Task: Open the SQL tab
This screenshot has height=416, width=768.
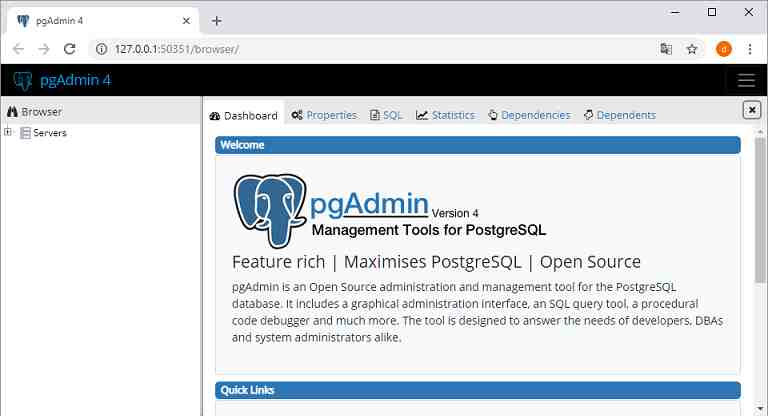Action: point(386,115)
